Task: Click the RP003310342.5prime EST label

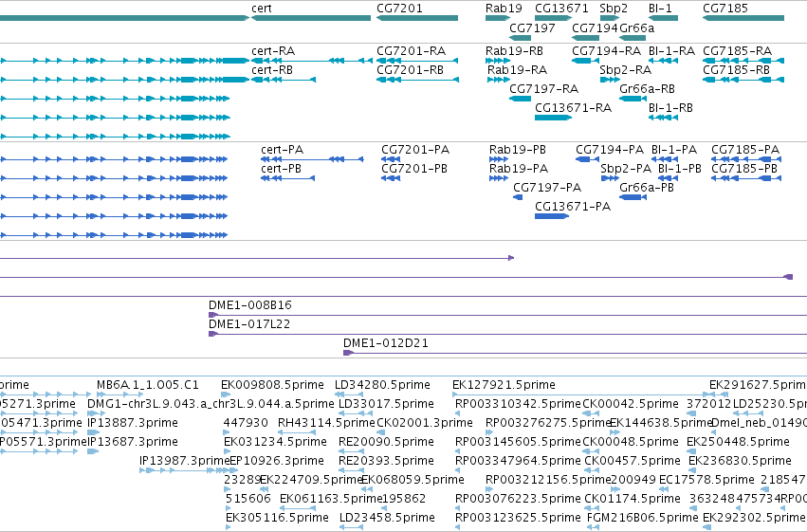Action: [x=518, y=404]
